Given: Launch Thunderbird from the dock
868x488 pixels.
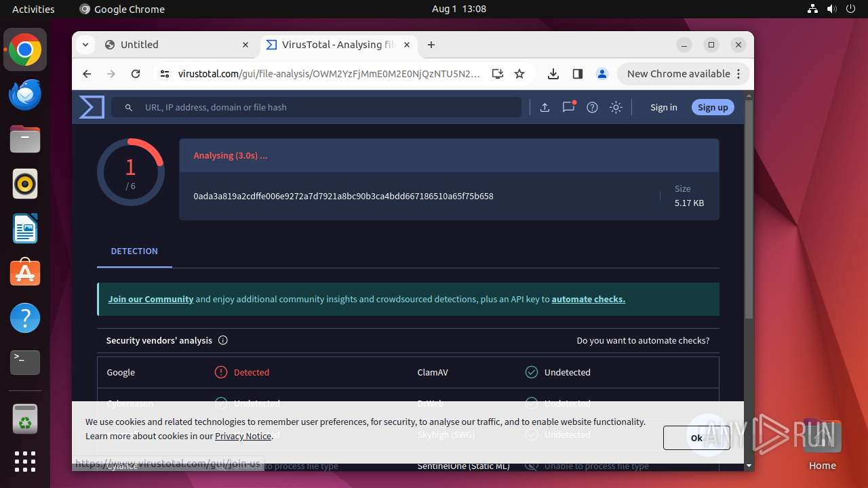Looking at the screenshot, I should coord(25,94).
